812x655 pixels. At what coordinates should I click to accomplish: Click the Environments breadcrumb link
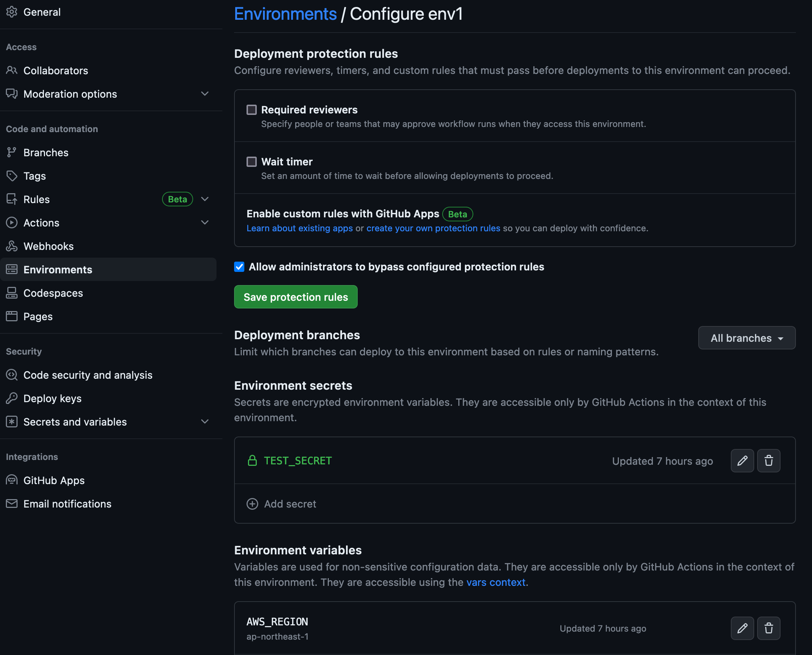[285, 14]
